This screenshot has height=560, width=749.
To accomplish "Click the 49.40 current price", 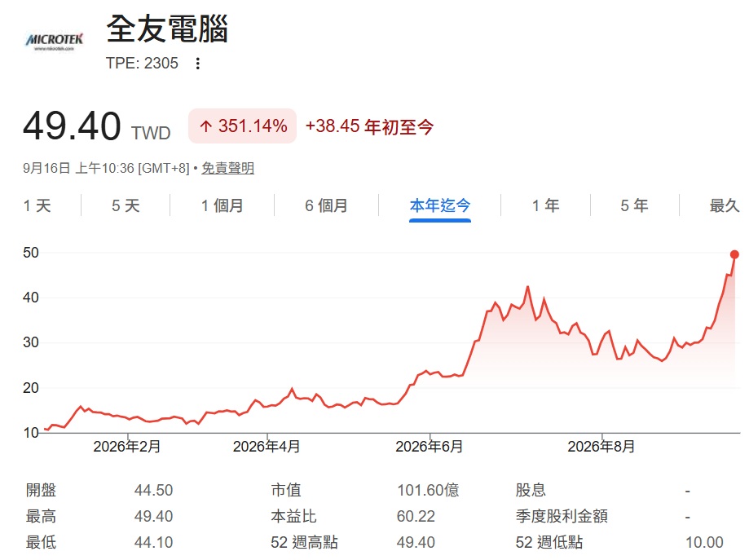I will click(72, 126).
